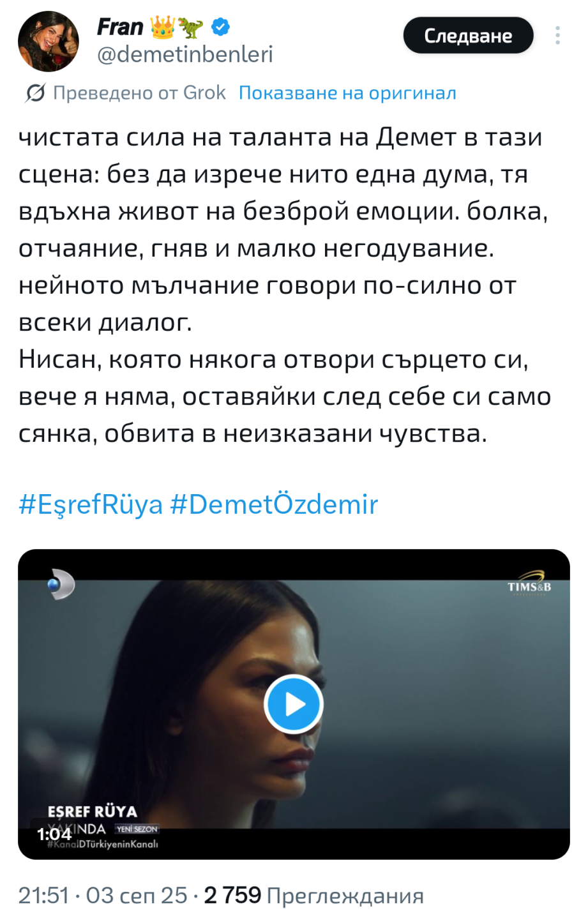Open the #EşrefRüya hashtag
The width and height of the screenshot is (588, 911).
coord(91,504)
